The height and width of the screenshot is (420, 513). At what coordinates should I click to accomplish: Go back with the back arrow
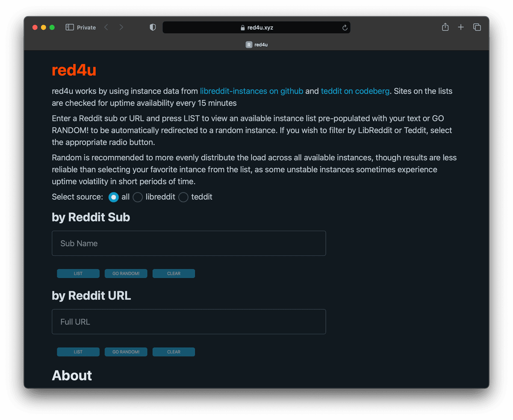106,27
